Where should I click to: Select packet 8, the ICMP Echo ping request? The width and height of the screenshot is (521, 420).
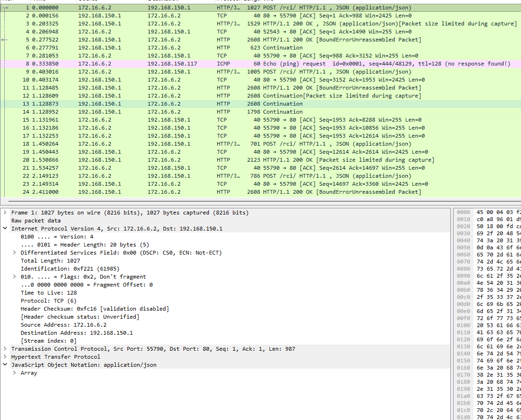[236, 64]
